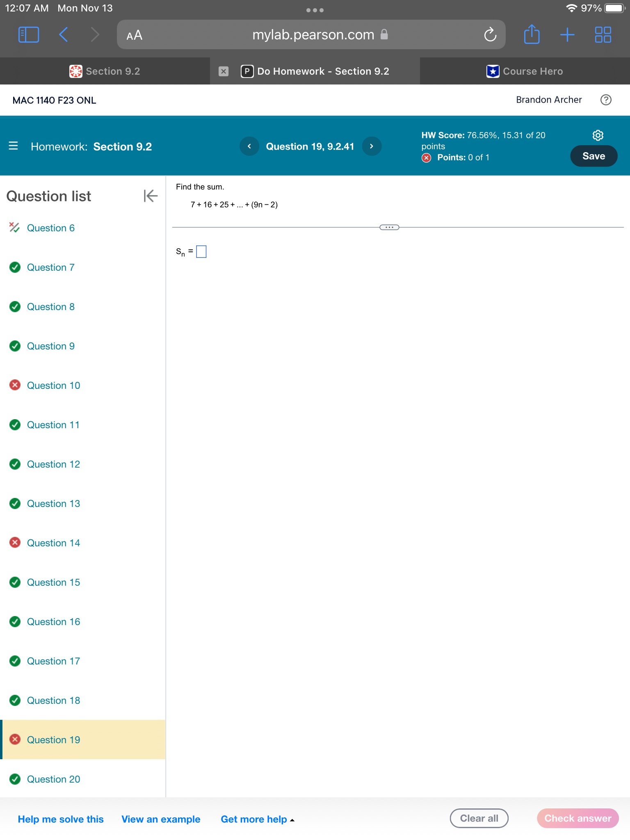Open Question 18 in the list
The width and height of the screenshot is (630, 840).
point(54,701)
